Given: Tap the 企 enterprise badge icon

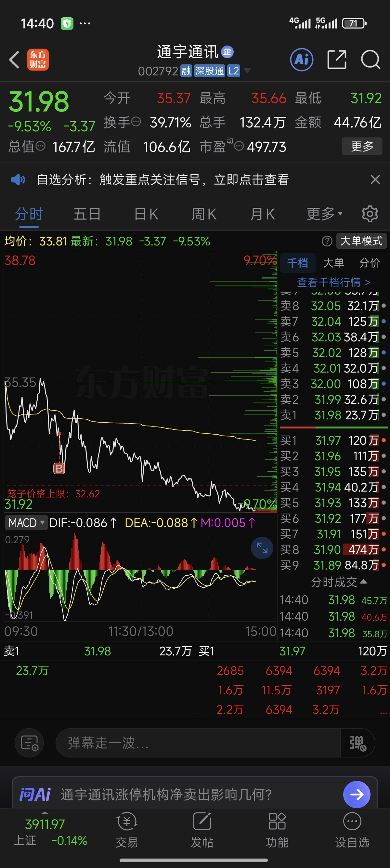Looking at the screenshot, I should [227, 52].
